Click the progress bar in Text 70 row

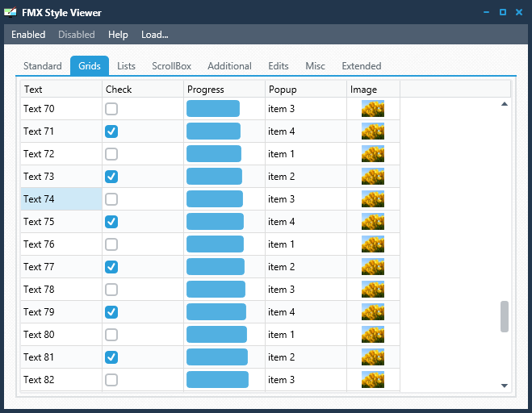(213, 109)
